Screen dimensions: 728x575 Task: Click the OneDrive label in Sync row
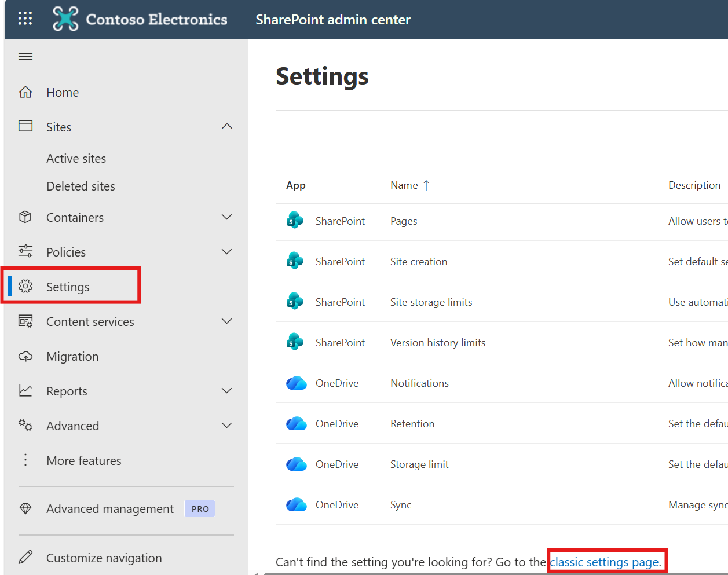(337, 505)
